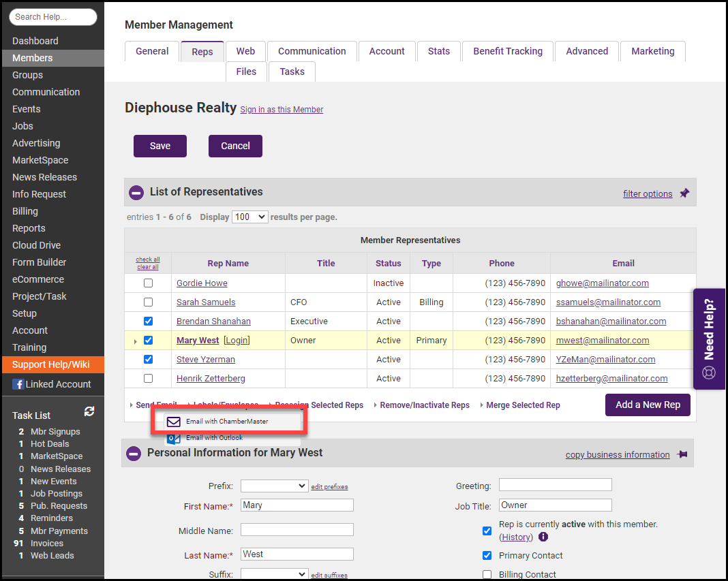Enable the Billing Contact checkbox
Viewport: 728px width, 581px height.
(x=487, y=574)
